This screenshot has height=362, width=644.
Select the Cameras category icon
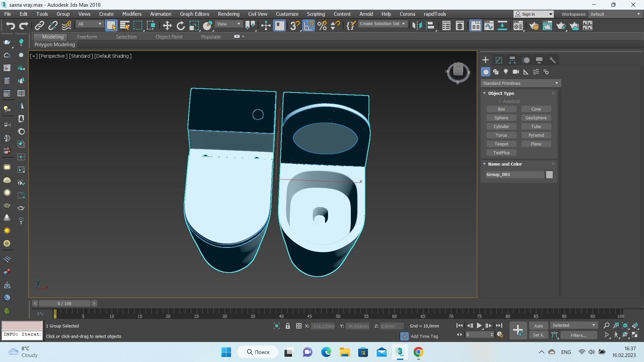(x=516, y=72)
